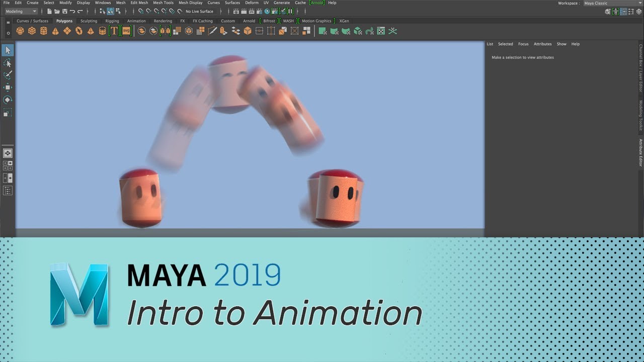Switch to the Animation shelf tab

[x=136, y=21]
